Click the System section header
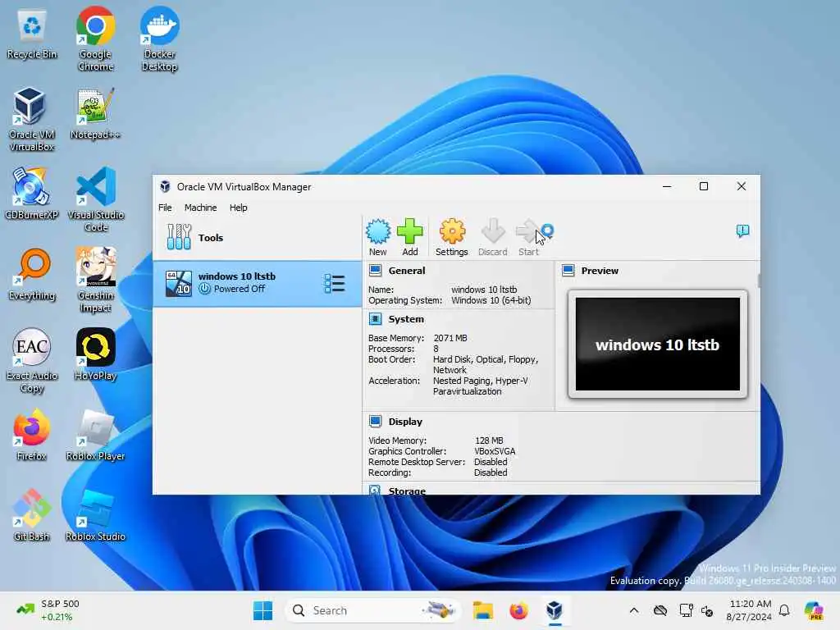Viewport: 840px width, 630px height. pyautogui.click(x=406, y=319)
